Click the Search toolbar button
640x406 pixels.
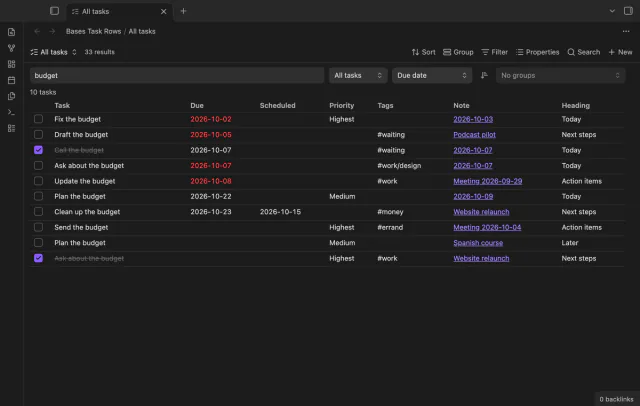(584, 52)
